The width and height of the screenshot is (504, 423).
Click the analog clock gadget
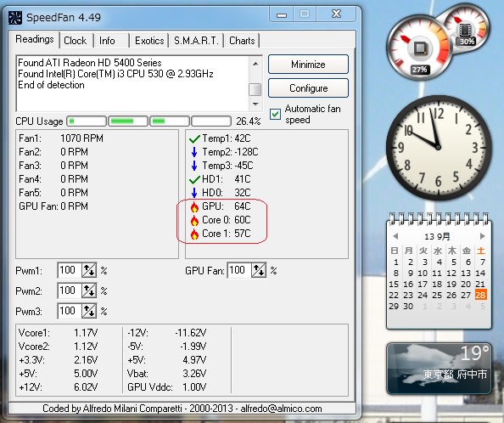pos(439,147)
